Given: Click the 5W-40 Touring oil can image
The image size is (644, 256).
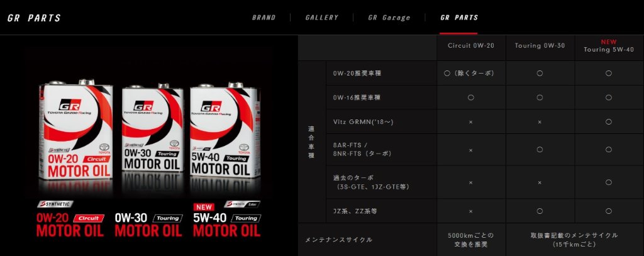Looking at the screenshot, I should (x=225, y=130).
